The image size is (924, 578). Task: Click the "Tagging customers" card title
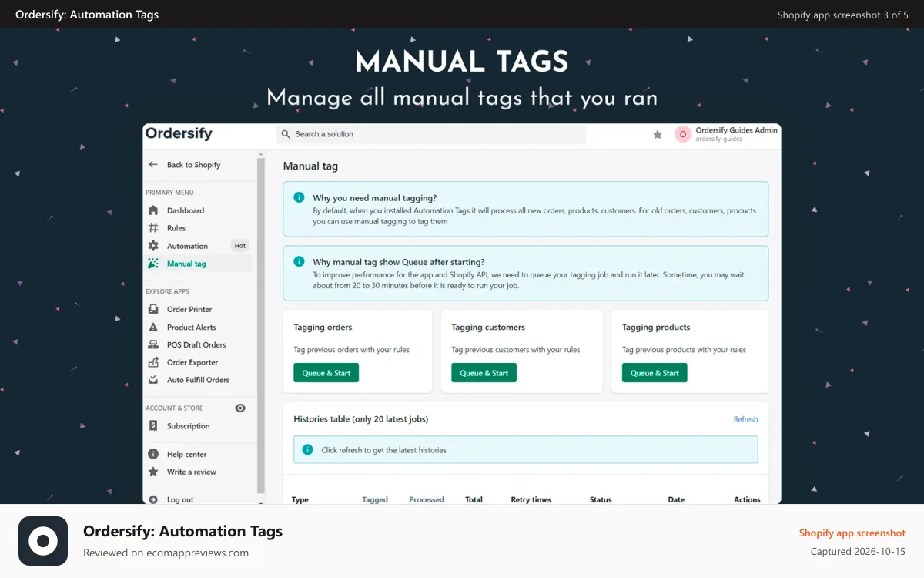click(x=488, y=328)
